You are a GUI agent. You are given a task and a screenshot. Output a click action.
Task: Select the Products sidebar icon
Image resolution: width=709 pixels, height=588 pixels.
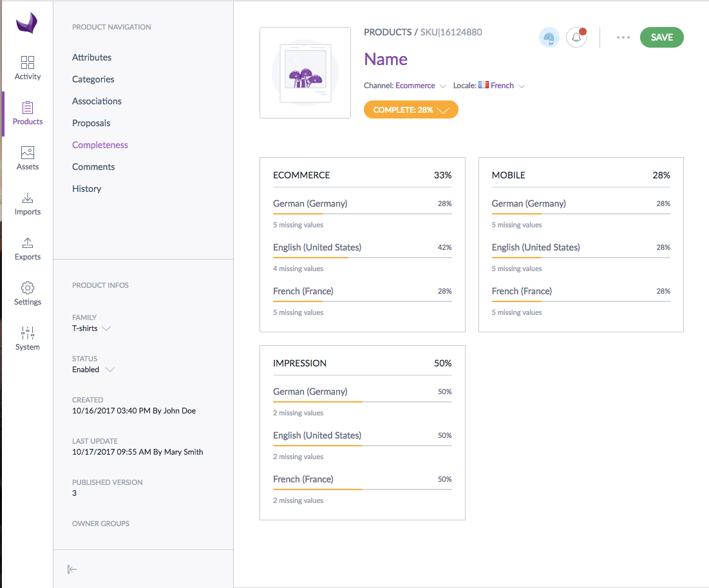[x=27, y=109]
